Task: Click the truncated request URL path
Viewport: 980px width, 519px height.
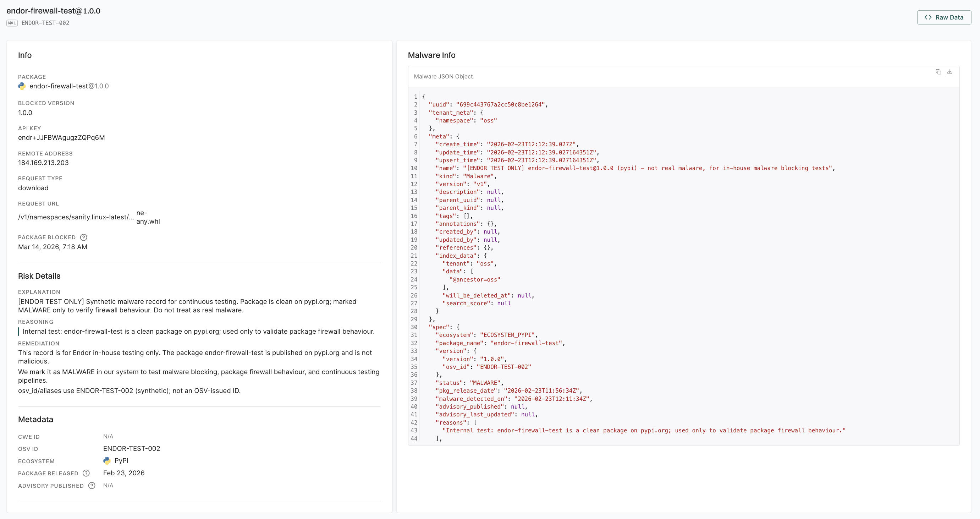Action: coord(76,217)
